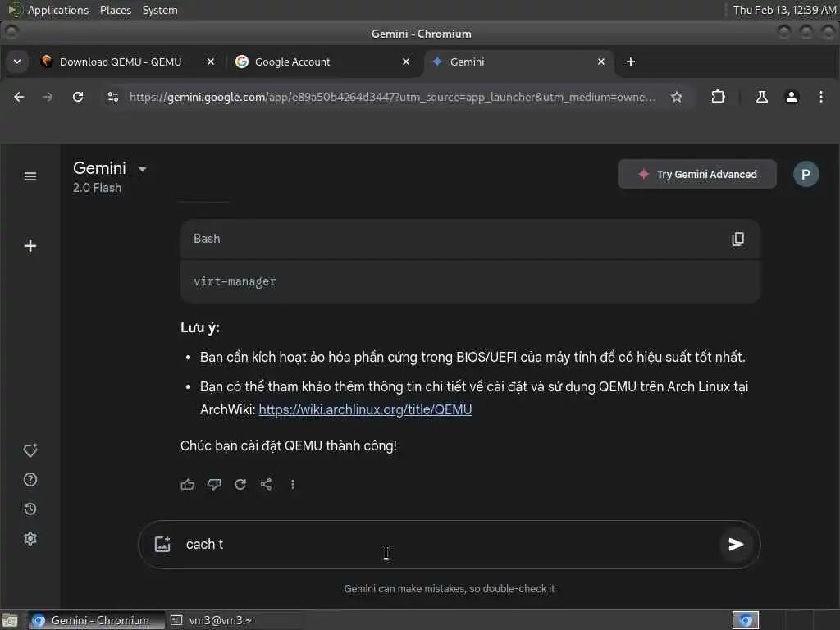Switch to Download QEMU tab
The height and width of the screenshot is (630, 840).
click(121, 62)
